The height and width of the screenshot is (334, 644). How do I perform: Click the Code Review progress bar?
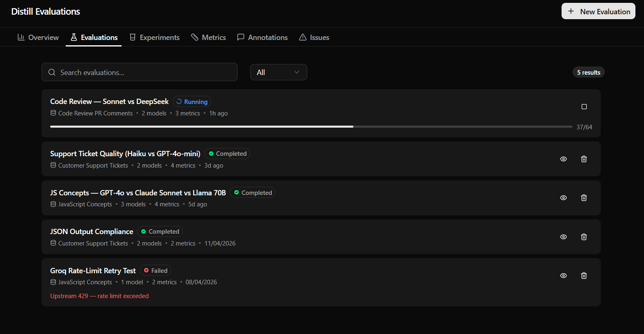[311, 127]
